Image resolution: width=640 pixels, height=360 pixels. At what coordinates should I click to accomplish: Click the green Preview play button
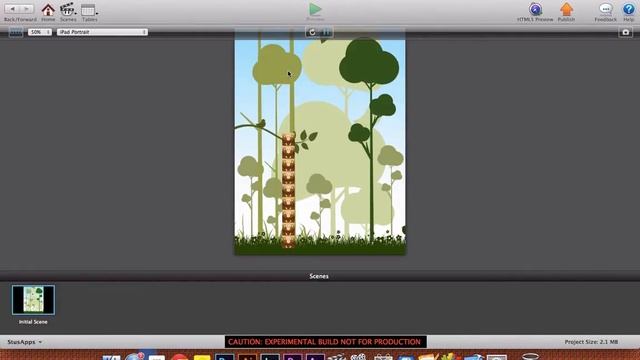coord(315,9)
